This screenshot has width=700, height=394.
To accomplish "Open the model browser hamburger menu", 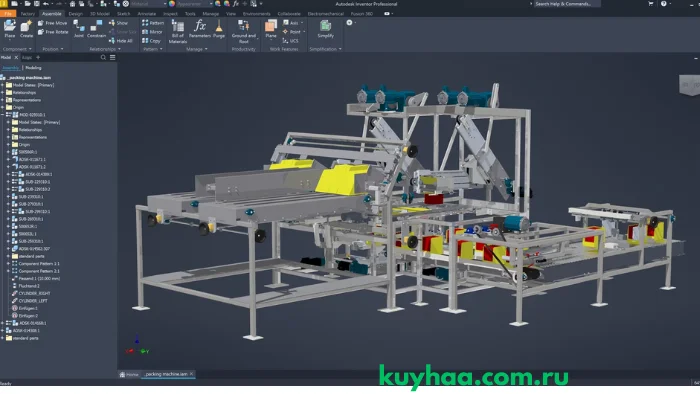I will [112, 58].
